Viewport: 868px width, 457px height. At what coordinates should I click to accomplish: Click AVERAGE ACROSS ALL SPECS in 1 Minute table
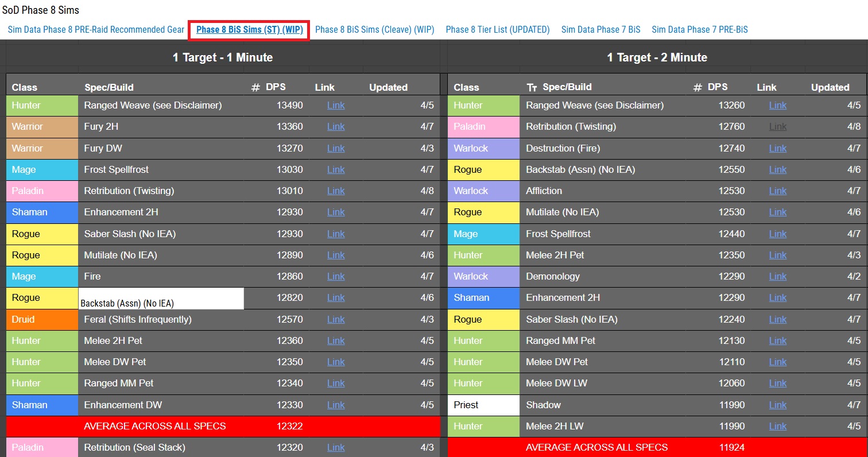pyautogui.click(x=155, y=426)
